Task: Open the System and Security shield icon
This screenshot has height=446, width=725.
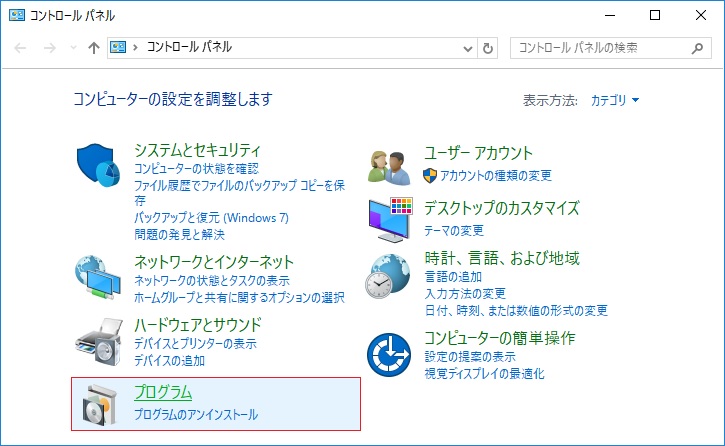Action: click(x=98, y=165)
